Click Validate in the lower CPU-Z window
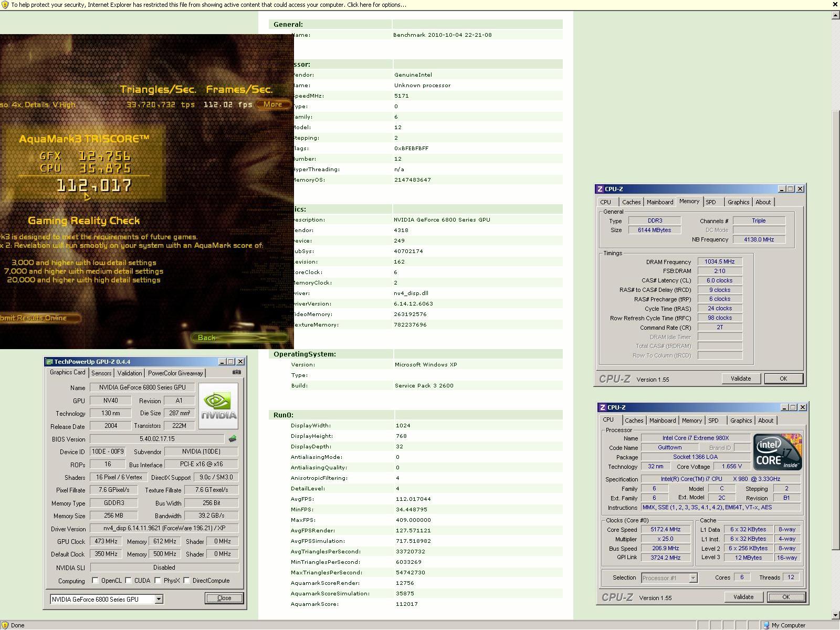 [x=743, y=597]
